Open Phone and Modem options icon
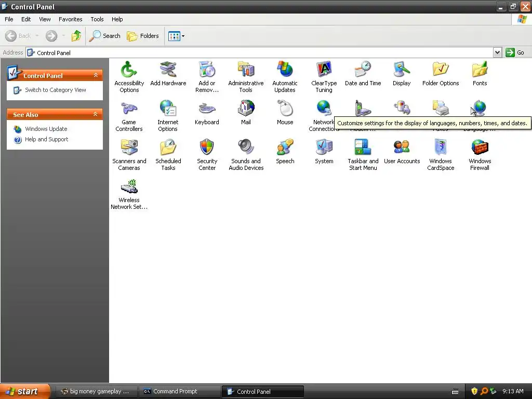Viewport: 532px width, 399px height. click(362, 108)
